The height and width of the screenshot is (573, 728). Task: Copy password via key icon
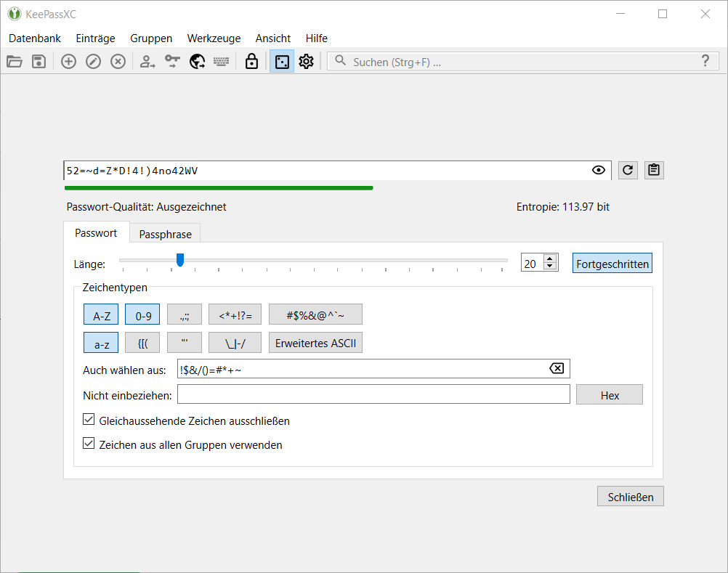coord(172,61)
